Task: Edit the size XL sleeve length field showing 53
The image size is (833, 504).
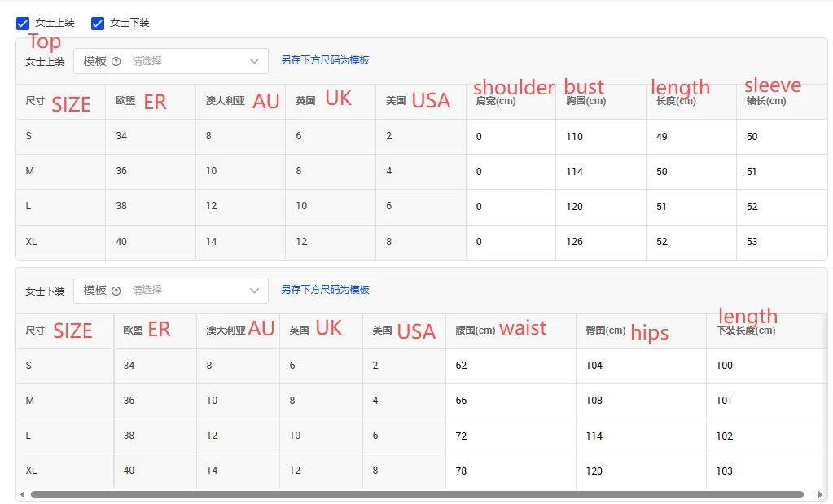Action: coord(780,242)
